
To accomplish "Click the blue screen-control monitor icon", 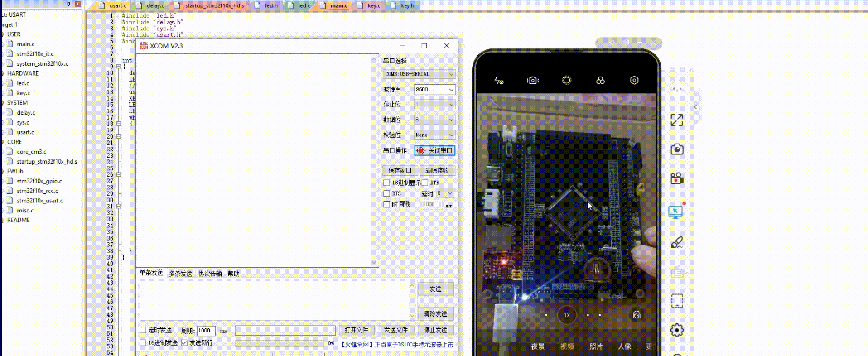I will click(675, 212).
